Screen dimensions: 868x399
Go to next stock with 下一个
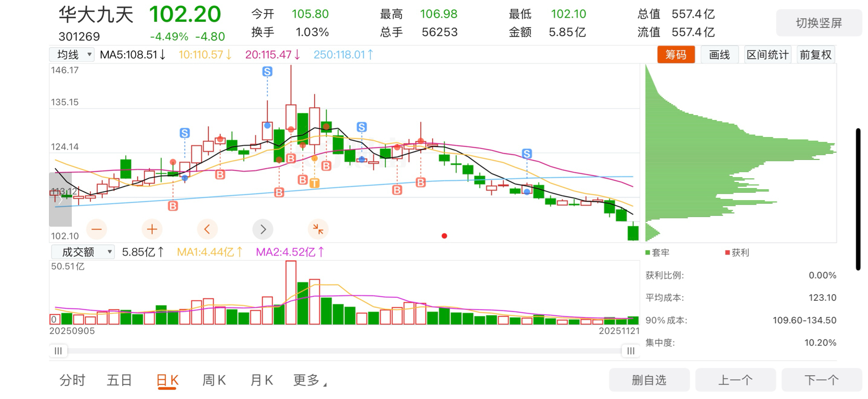pyautogui.click(x=822, y=380)
